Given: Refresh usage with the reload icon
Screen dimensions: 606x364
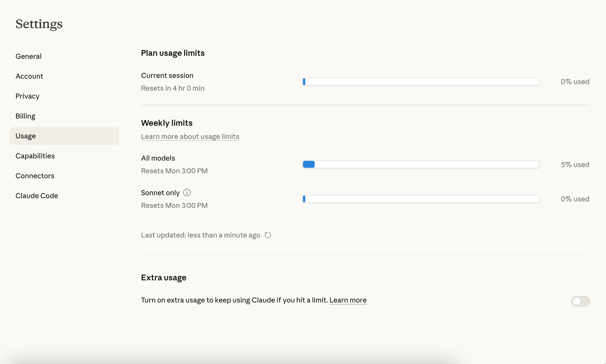Looking at the screenshot, I should 268,235.
